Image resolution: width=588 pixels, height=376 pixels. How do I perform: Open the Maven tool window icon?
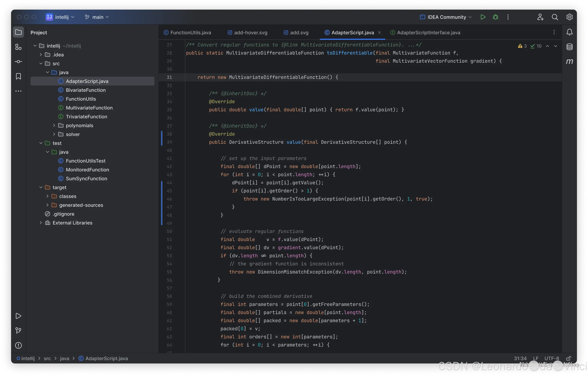pyautogui.click(x=569, y=62)
